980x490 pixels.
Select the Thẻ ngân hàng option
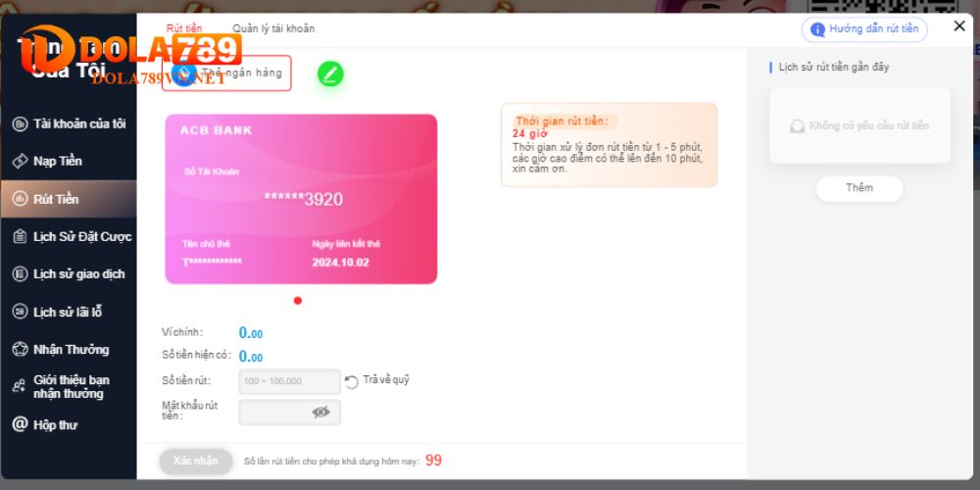point(226,73)
